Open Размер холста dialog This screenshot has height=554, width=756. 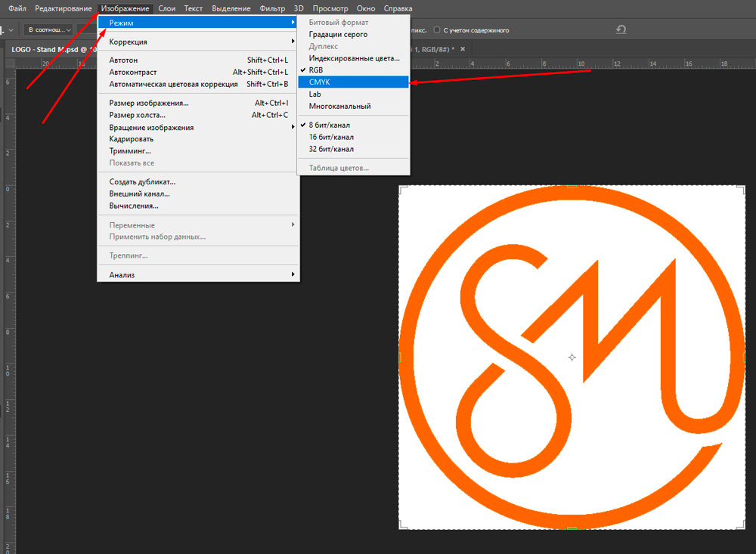point(198,115)
